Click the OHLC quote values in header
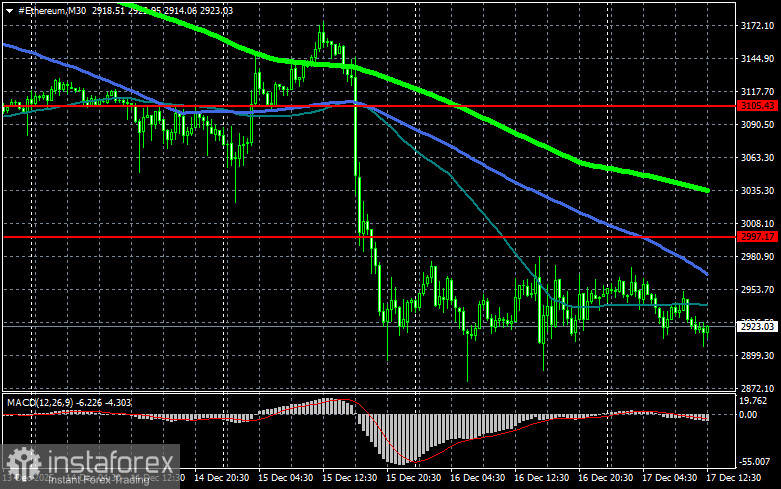Viewport: 781px width, 489px height. [162, 10]
